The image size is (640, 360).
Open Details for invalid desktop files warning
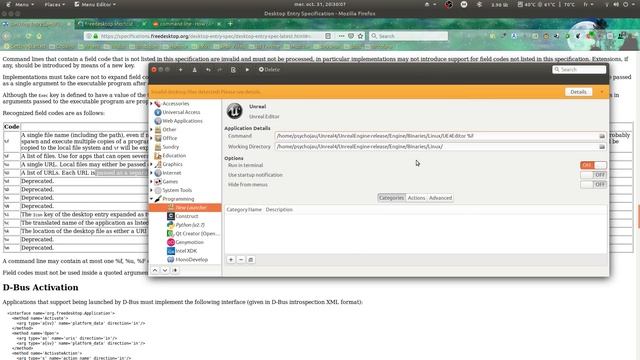tap(578, 92)
